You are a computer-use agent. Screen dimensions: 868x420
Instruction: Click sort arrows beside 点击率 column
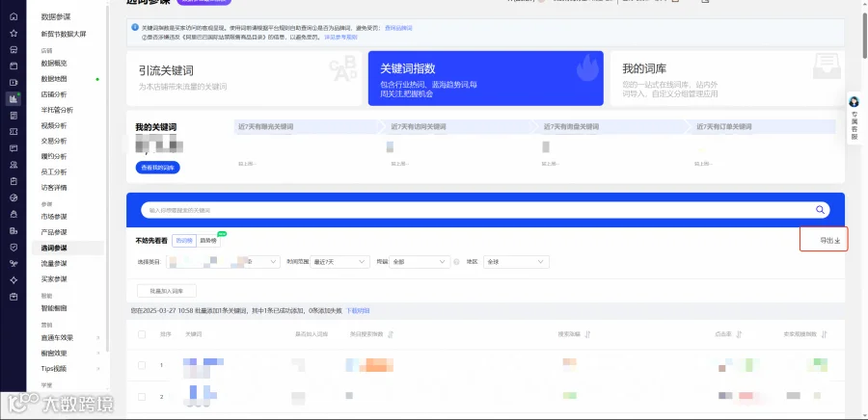click(x=739, y=334)
